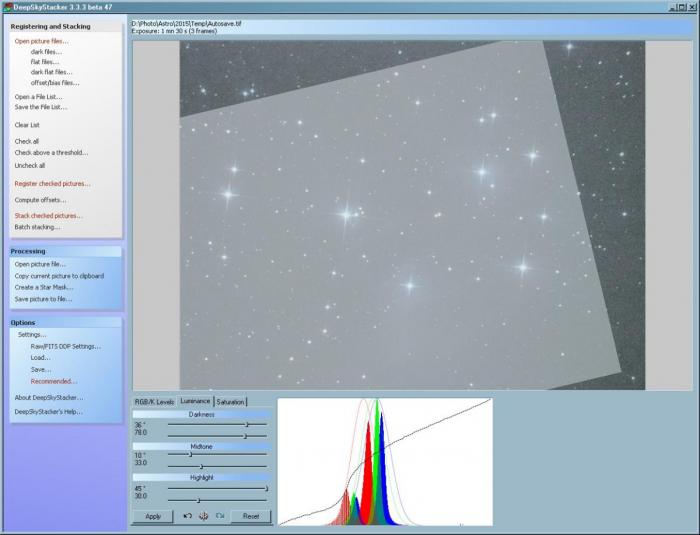The image size is (700, 535).
Task: Click 'Open a File List...'
Action: 38,97
